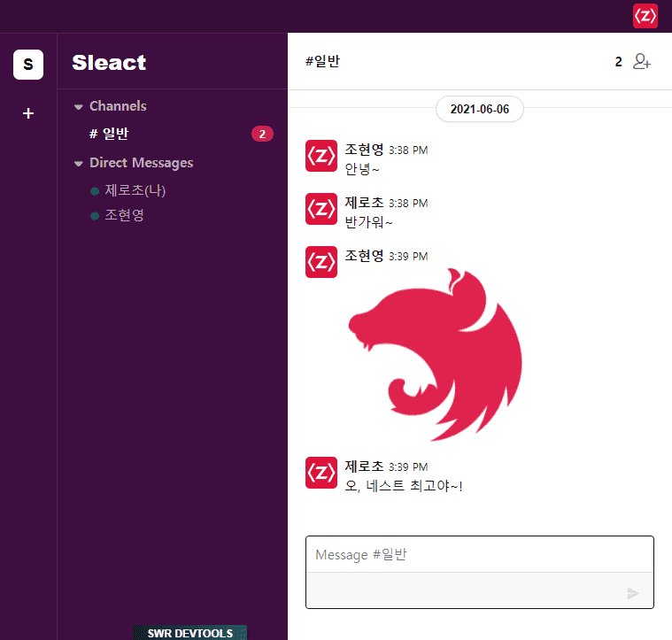Click sender name 제로초 on 반가워~ message
This screenshot has height=640, width=672.
364,203
